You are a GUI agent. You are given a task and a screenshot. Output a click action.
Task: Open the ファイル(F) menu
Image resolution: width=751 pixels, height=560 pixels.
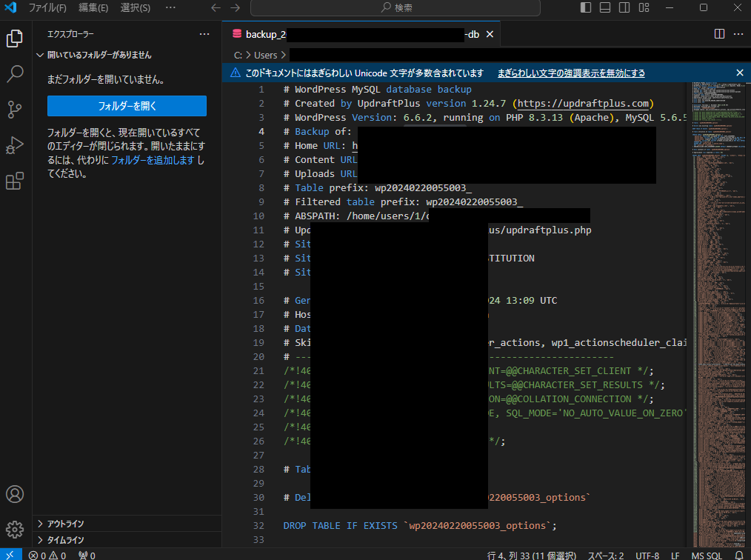click(x=47, y=7)
